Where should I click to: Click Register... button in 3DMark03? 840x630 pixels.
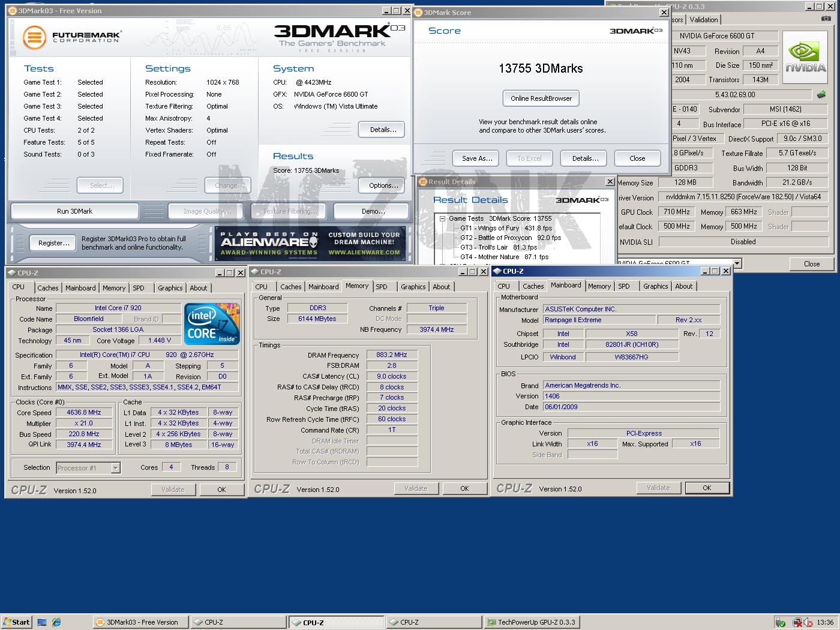click(54, 243)
